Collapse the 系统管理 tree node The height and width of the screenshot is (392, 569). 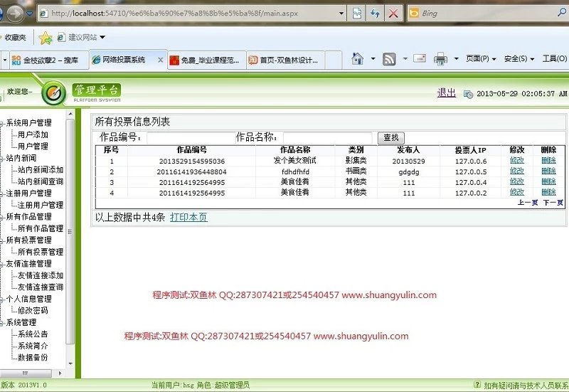point(1,323)
